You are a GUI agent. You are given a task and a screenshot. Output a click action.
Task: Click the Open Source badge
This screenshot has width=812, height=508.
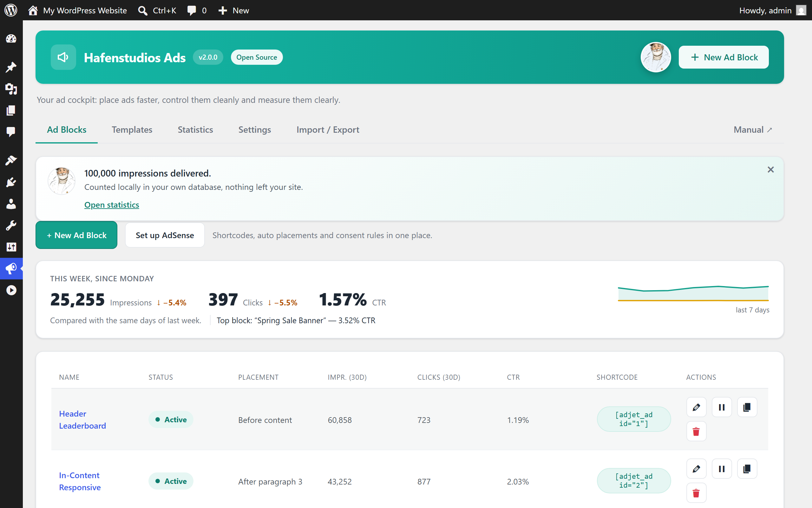(x=257, y=57)
